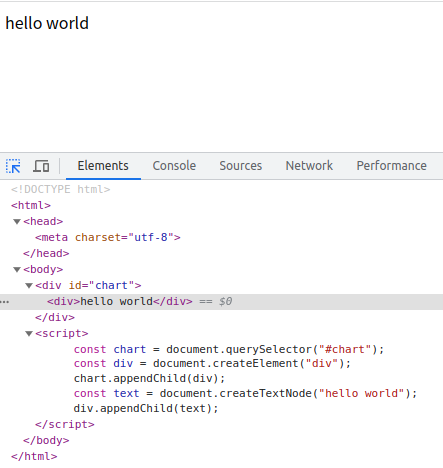Select the closing body tag

tap(46, 440)
